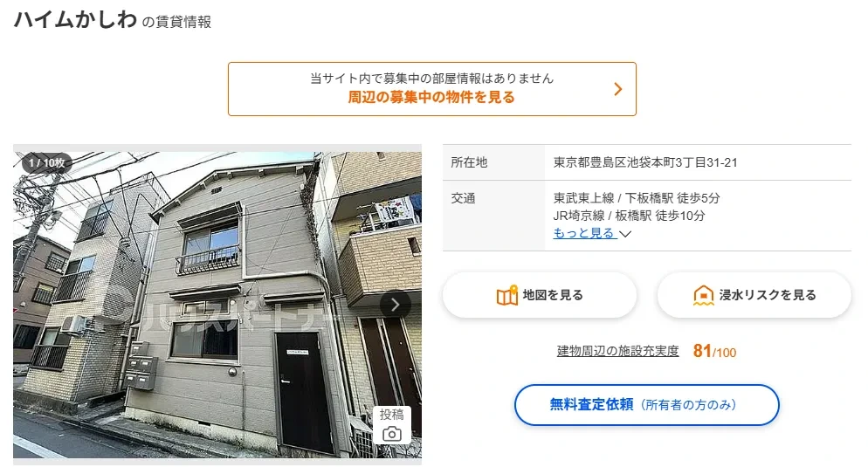Open 周辺の募集中の物件を見る link
Viewport: 868px width, 467px height.
431,98
